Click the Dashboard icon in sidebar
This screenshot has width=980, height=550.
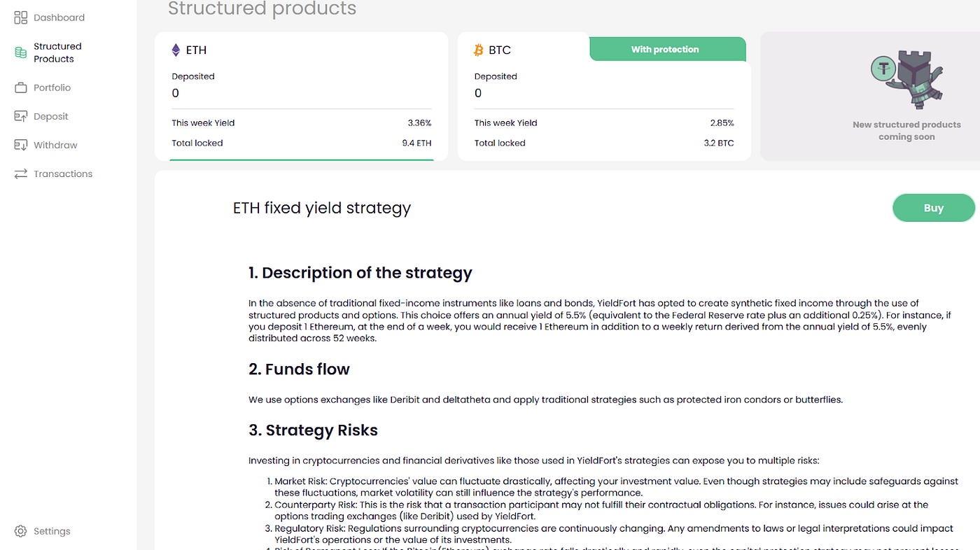[21, 17]
